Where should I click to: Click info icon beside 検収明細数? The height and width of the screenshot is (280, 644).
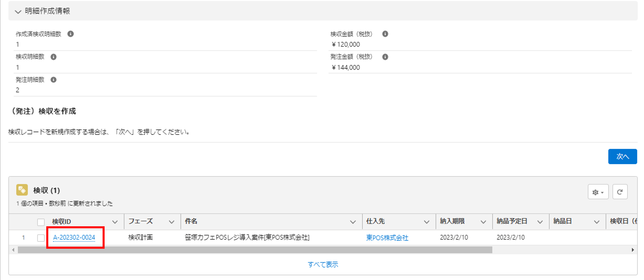point(53,57)
